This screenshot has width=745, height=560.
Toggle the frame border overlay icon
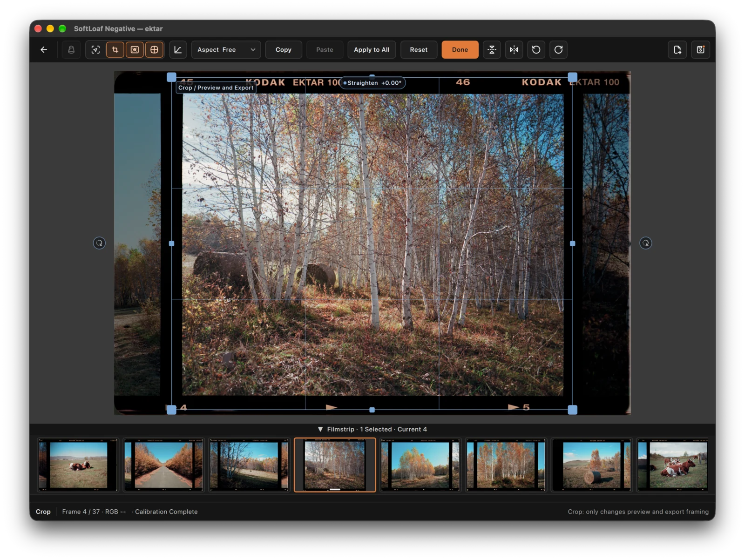pos(135,50)
